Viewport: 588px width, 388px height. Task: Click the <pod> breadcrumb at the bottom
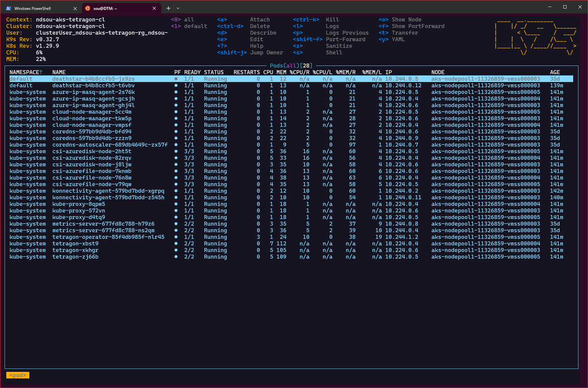pyautogui.click(x=18, y=375)
